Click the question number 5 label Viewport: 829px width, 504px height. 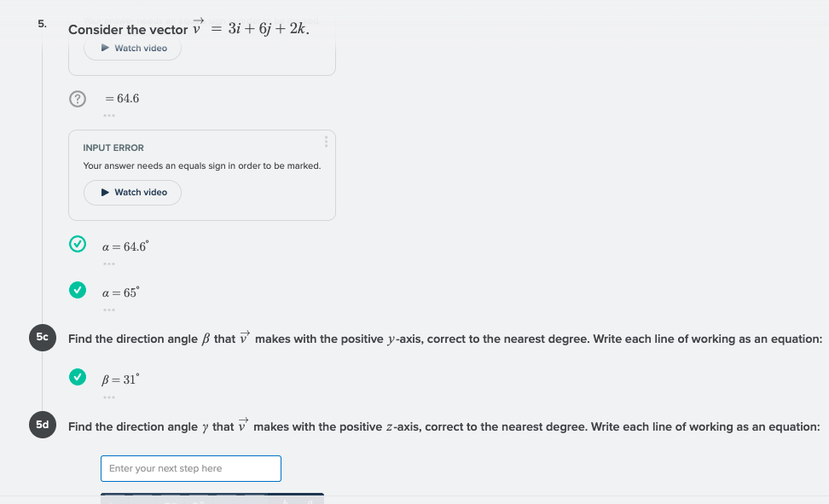[41, 24]
